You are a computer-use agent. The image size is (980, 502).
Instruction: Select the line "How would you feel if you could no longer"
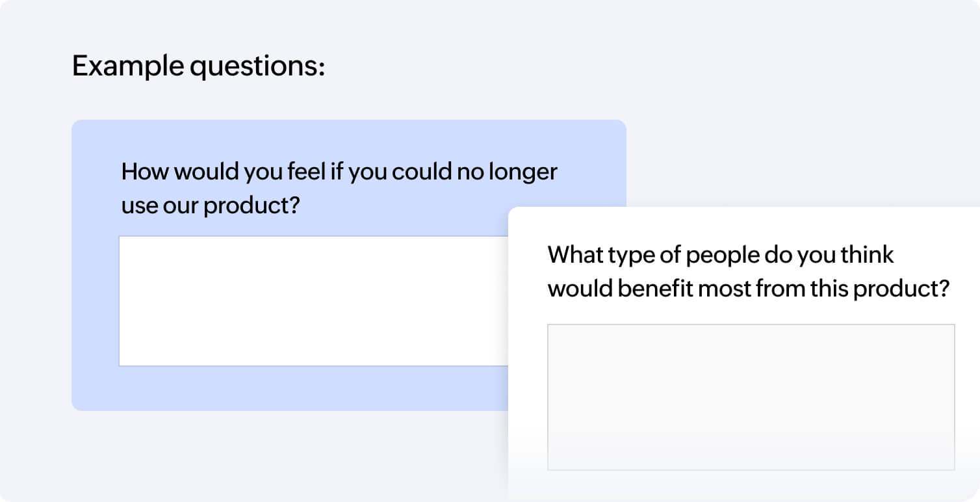(339, 172)
